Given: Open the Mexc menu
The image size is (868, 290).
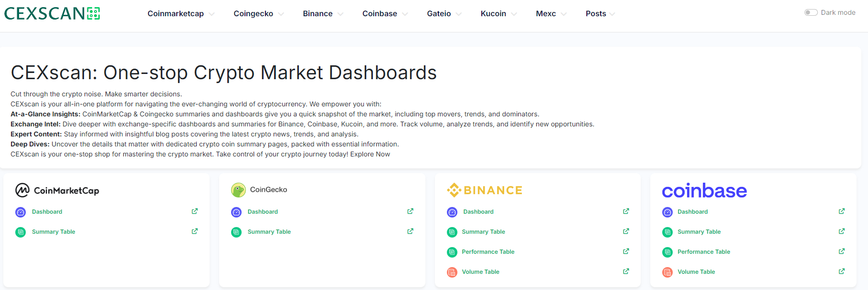Looking at the screenshot, I should pyautogui.click(x=546, y=14).
